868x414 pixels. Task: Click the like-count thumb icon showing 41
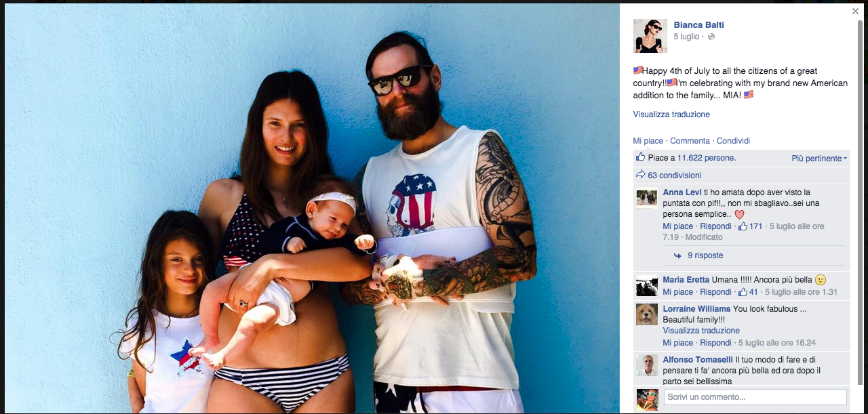click(743, 292)
